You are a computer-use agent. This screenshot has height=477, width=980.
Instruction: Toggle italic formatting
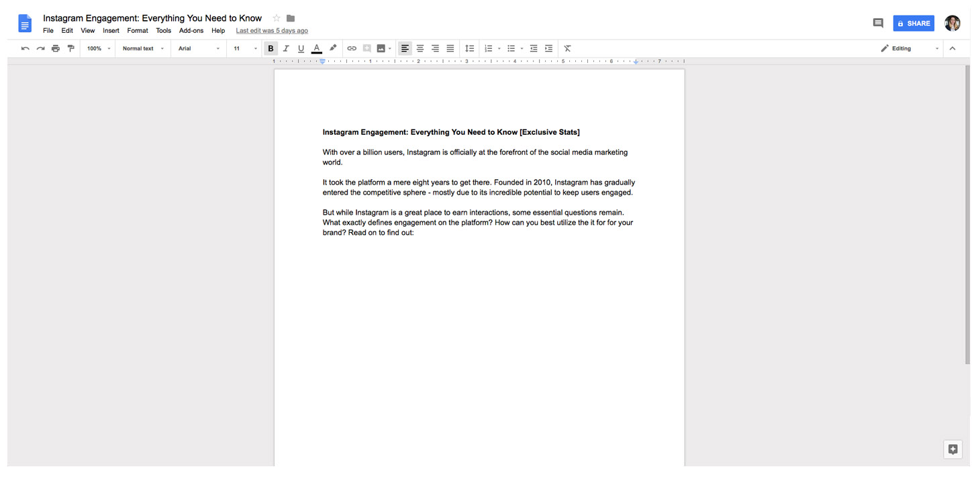click(x=286, y=48)
